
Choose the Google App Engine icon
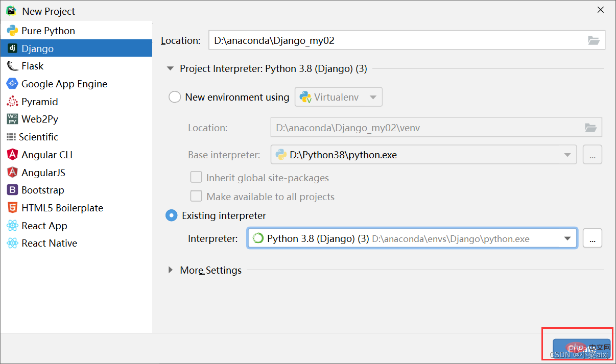(12, 84)
